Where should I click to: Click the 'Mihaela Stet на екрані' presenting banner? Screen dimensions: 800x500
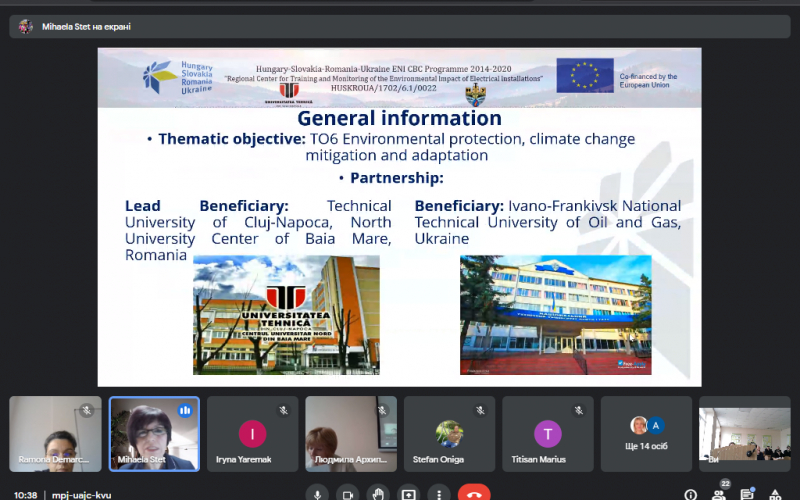tap(400, 27)
